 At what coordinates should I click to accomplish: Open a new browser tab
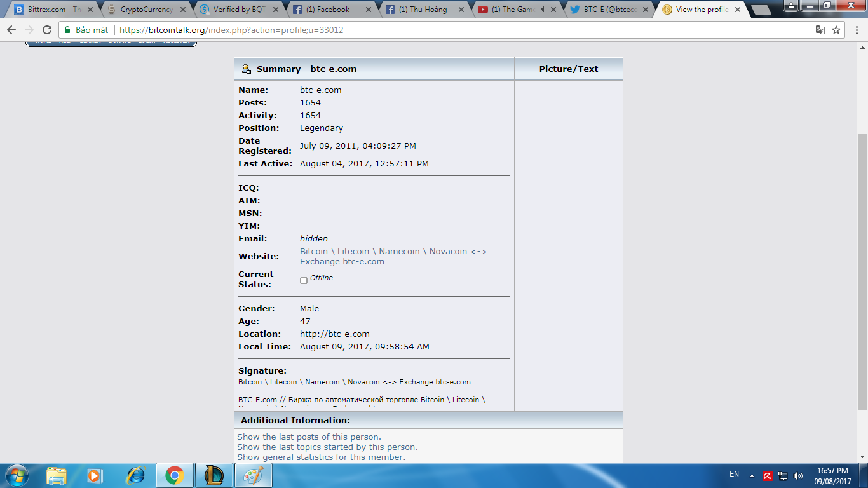pyautogui.click(x=761, y=10)
